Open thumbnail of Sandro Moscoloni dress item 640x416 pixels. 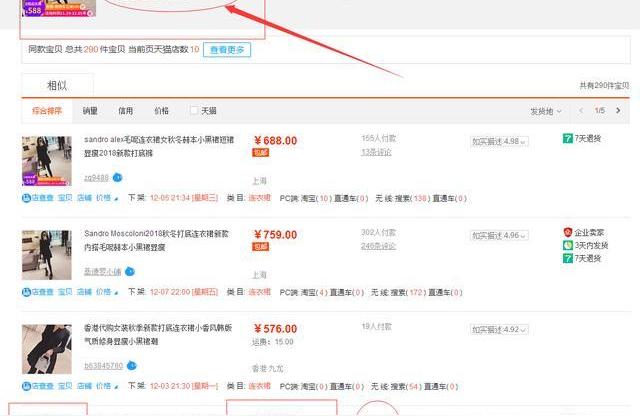tap(47, 255)
